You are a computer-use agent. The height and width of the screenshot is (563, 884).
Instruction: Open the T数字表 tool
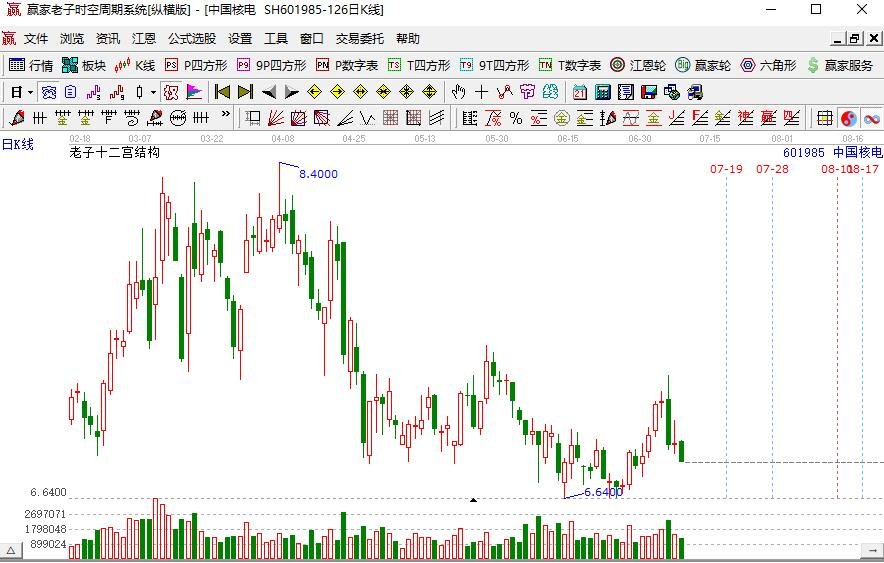pyautogui.click(x=570, y=65)
